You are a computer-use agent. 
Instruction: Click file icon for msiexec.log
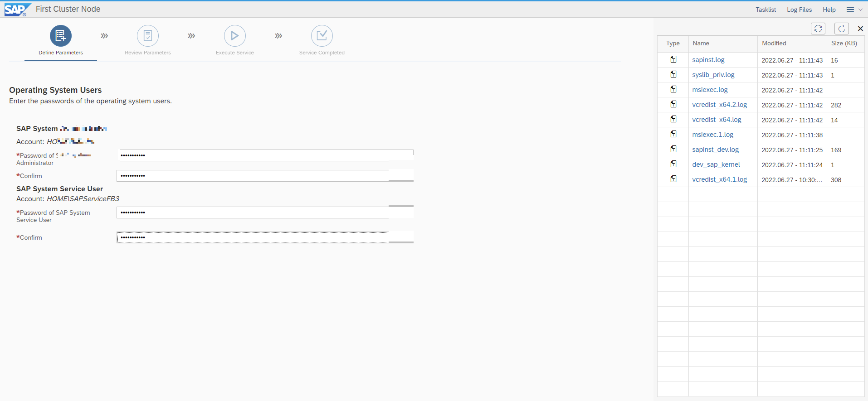click(673, 89)
